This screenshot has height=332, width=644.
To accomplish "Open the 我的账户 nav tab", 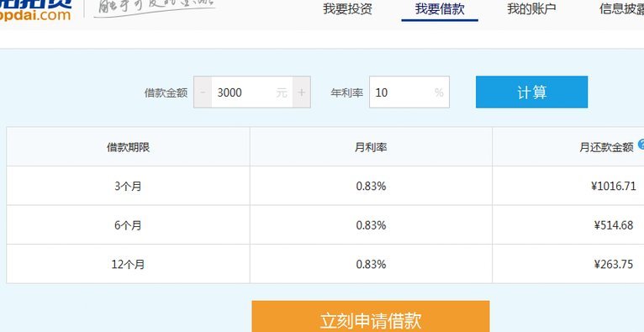I will pyautogui.click(x=531, y=9).
